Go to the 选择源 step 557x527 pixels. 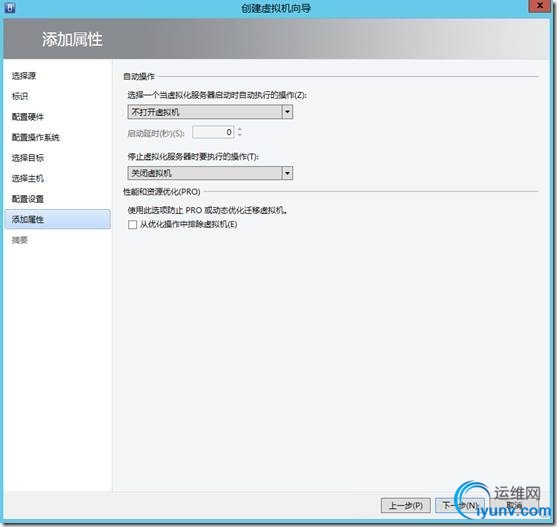[x=24, y=76]
